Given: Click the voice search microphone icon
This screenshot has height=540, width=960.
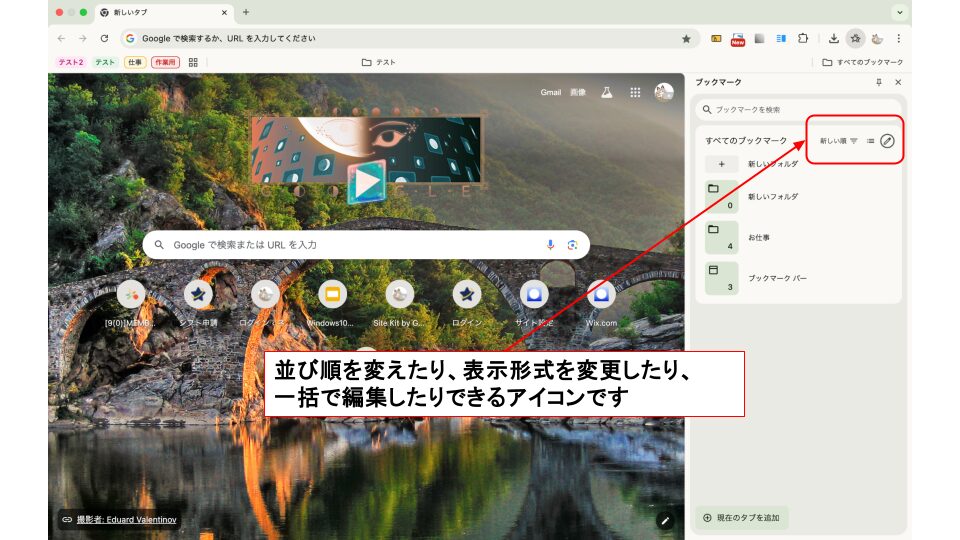Looking at the screenshot, I should (x=550, y=245).
